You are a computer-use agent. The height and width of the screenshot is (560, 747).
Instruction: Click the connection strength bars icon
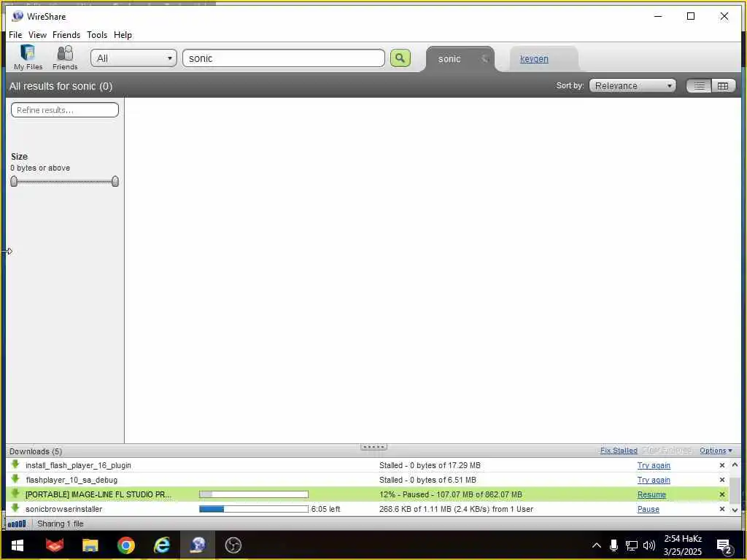coord(17,524)
